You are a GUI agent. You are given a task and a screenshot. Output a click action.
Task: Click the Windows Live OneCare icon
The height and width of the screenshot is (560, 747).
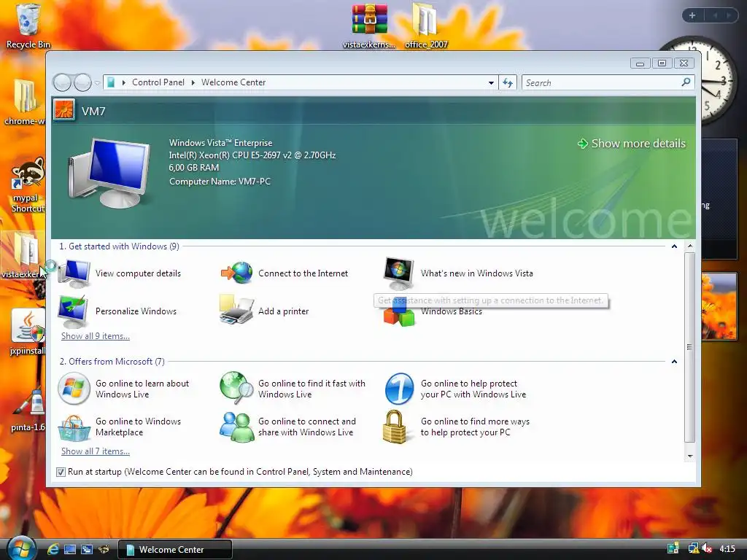tap(399, 389)
